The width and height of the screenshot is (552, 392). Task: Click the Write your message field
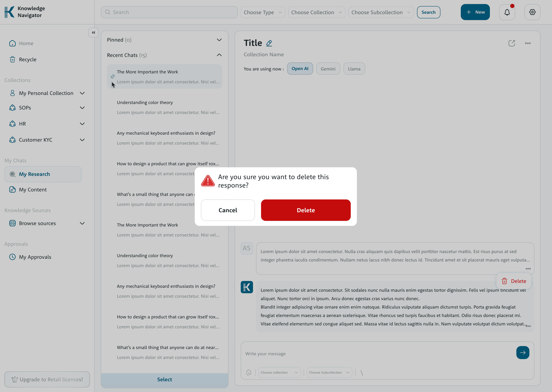tap(377, 354)
